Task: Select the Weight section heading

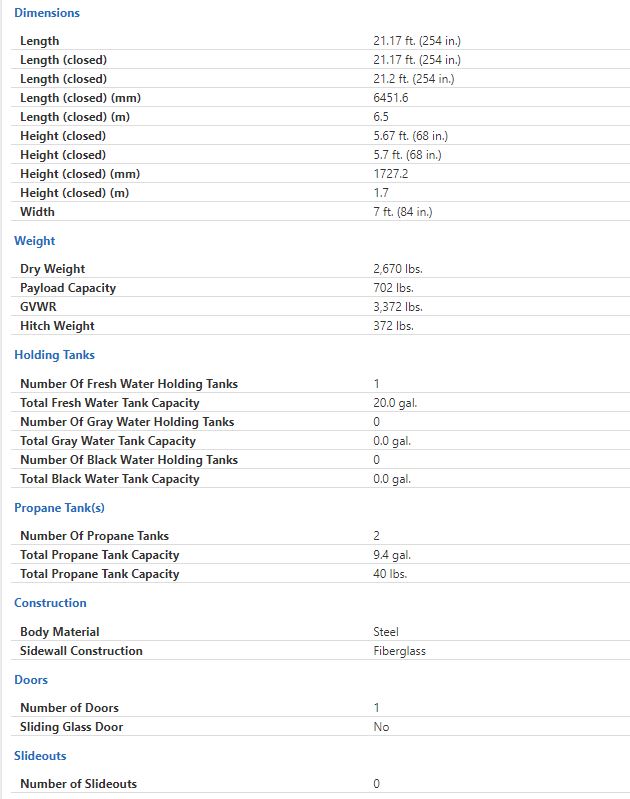Action: click(35, 241)
